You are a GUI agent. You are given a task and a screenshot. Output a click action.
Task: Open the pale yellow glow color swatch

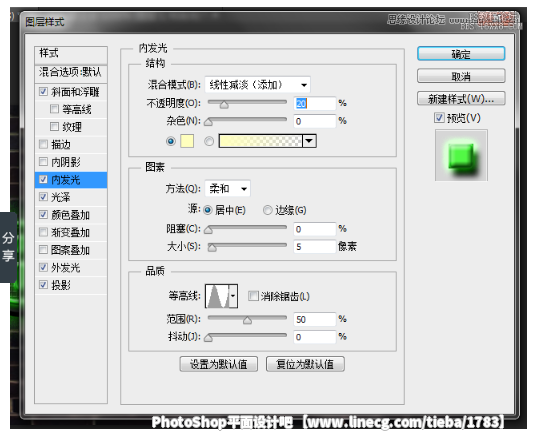(x=187, y=141)
